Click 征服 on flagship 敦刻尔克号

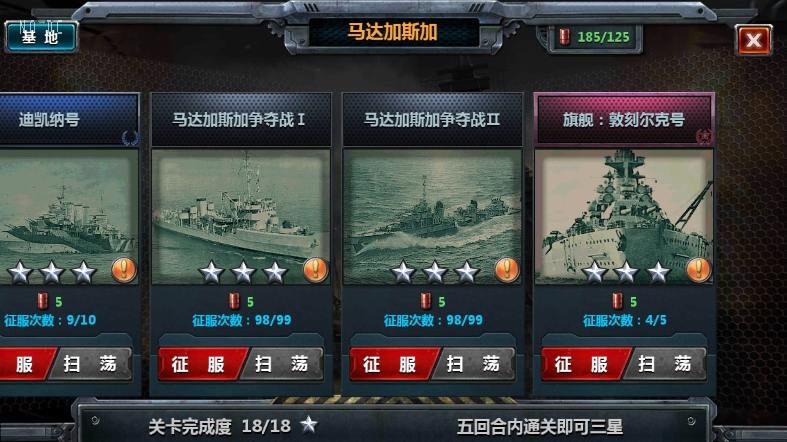[584, 364]
